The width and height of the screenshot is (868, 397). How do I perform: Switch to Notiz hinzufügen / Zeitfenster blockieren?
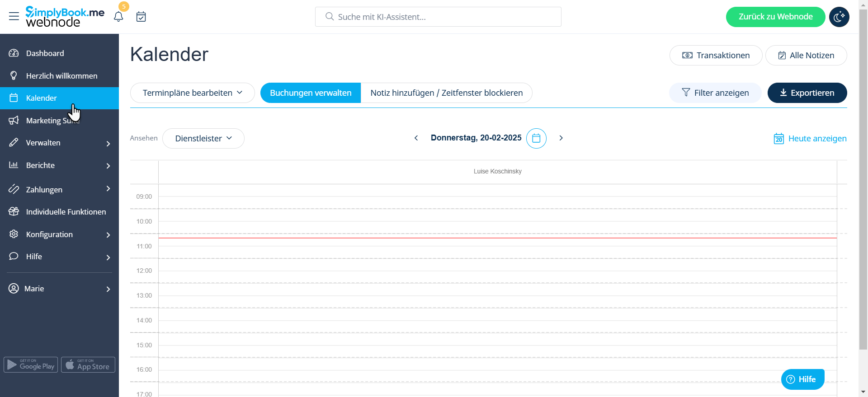coord(446,93)
